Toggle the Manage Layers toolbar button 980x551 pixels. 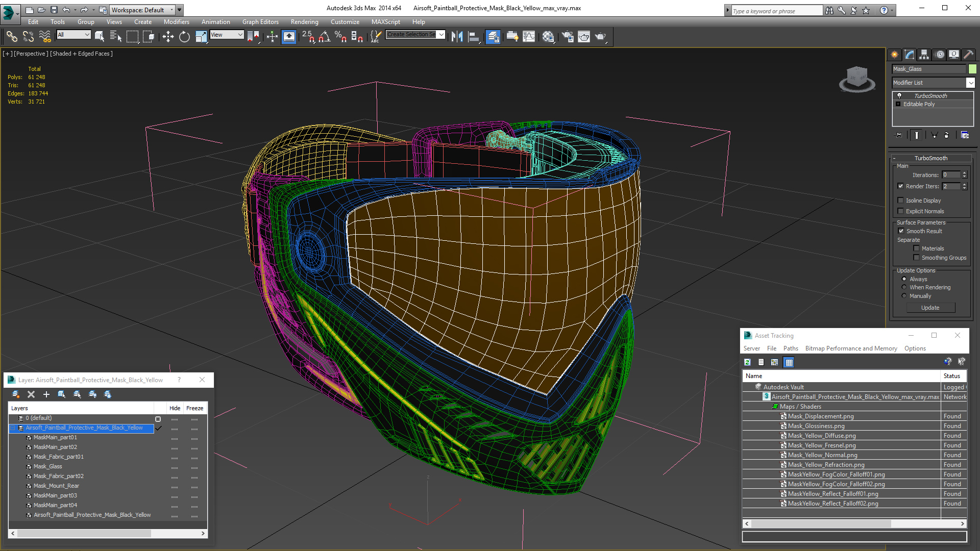click(493, 36)
